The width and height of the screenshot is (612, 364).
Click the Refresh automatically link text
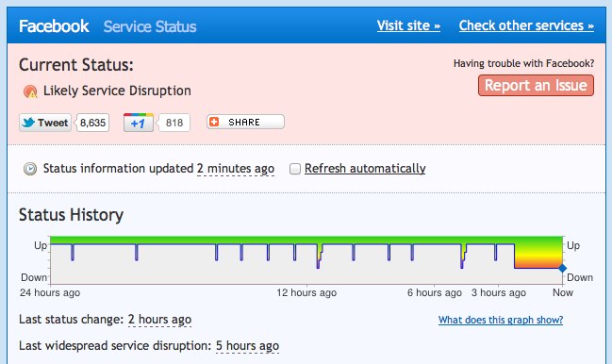pos(365,168)
